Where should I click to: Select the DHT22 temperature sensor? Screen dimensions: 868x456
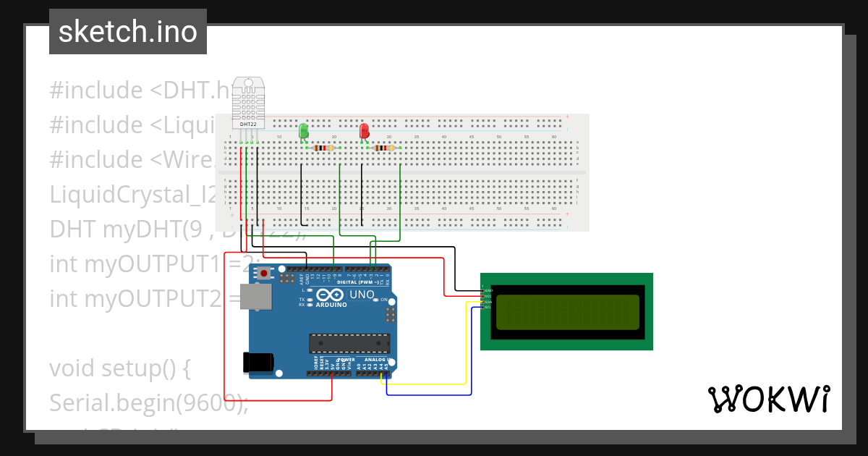[x=249, y=101]
